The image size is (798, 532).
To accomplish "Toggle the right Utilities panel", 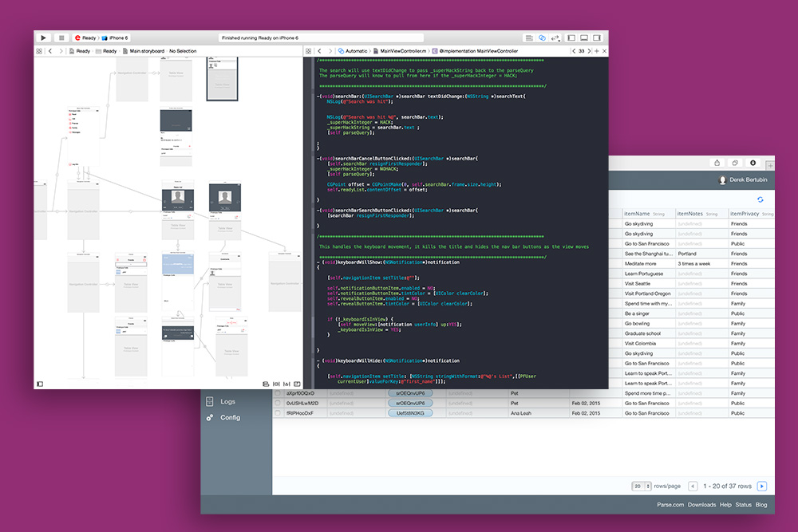I will [x=598, y=37].
